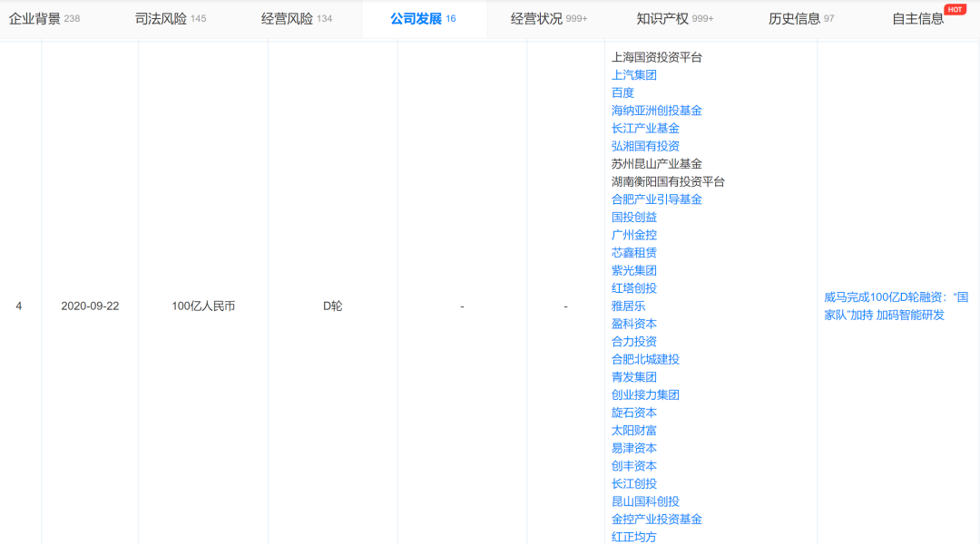This screenshot has height=544, width=980.
Task: Open the 金控产业投资基金 link
Action: pos(657,520)
